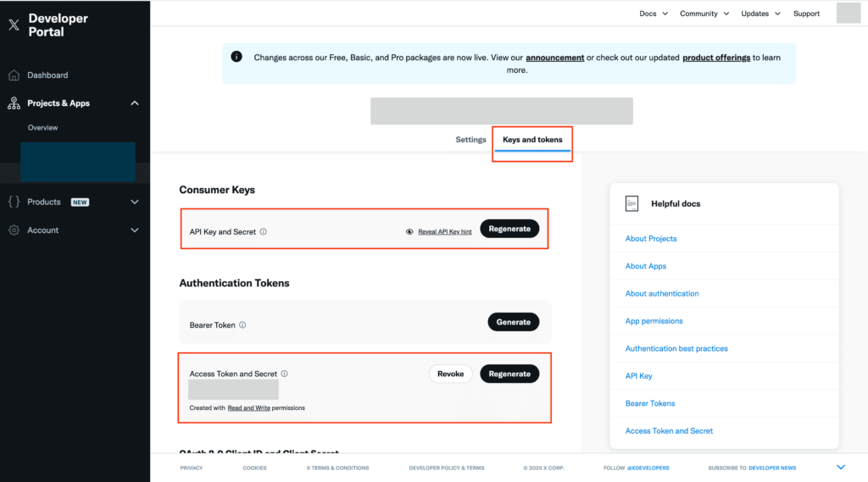The width and height of the screenshot is (868, 482).
Task: Click info icon beside Access Token and Secret
Action: [285, 374]
